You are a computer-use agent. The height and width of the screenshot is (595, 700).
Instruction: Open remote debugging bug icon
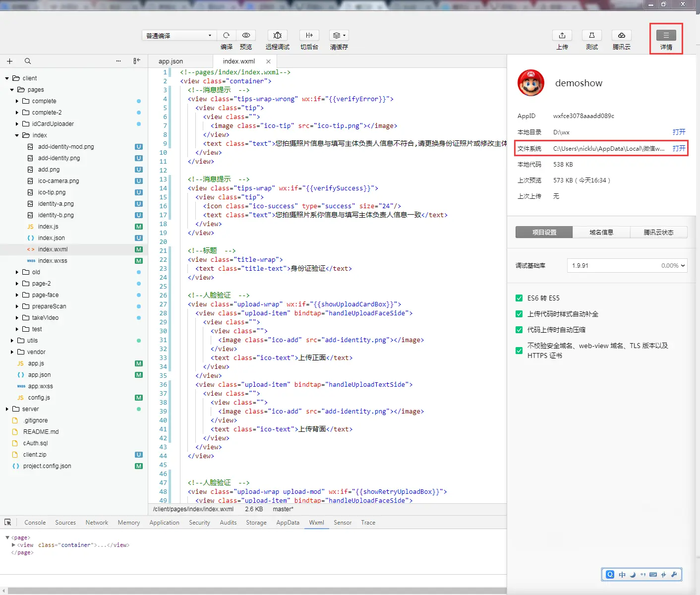pos(277,35)
